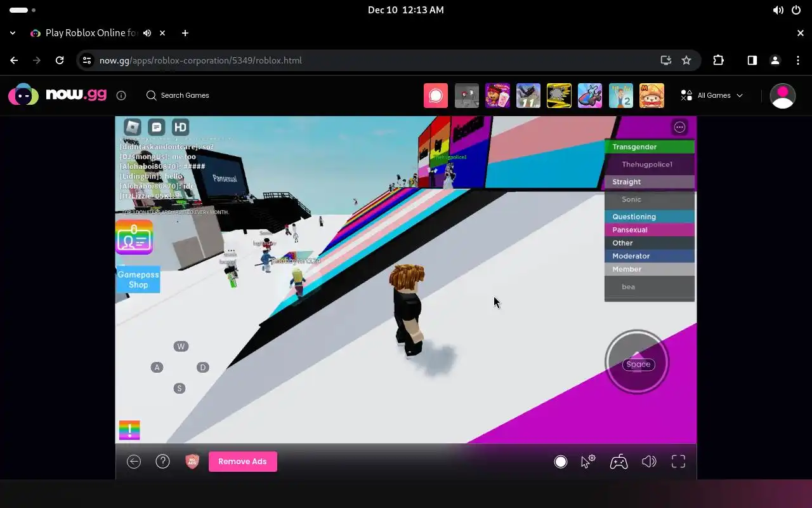Expand the tab search chevron
Viewport: 812px width, 508px height.
click(13, 33)
